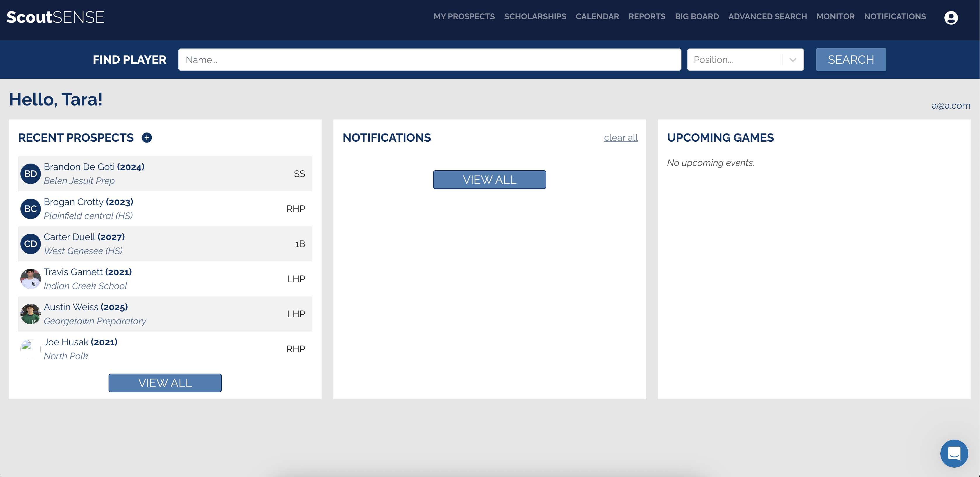
Task: Click the plus icon to add a prospect
Action: coord(147,138)
